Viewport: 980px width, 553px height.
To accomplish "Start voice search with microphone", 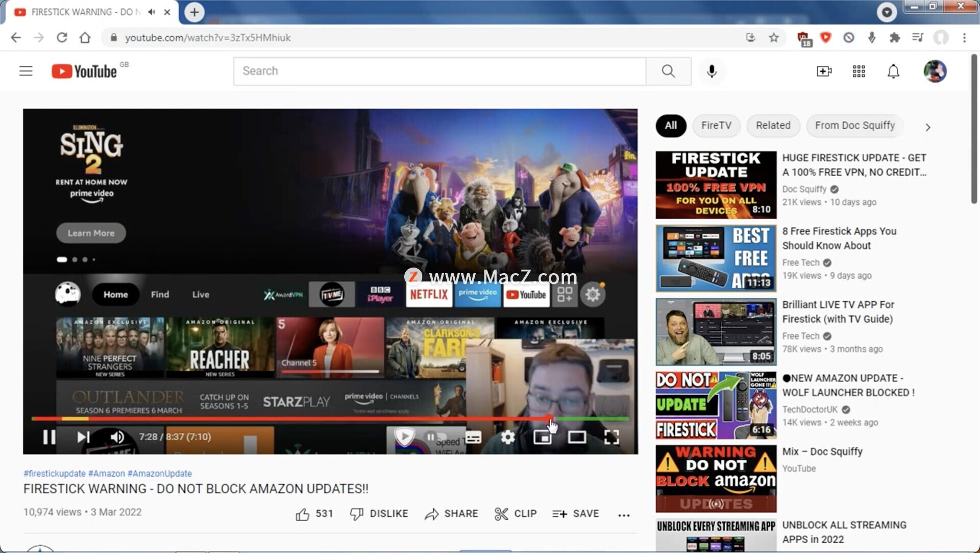I will pyautogui.click(x=712, y=71).
